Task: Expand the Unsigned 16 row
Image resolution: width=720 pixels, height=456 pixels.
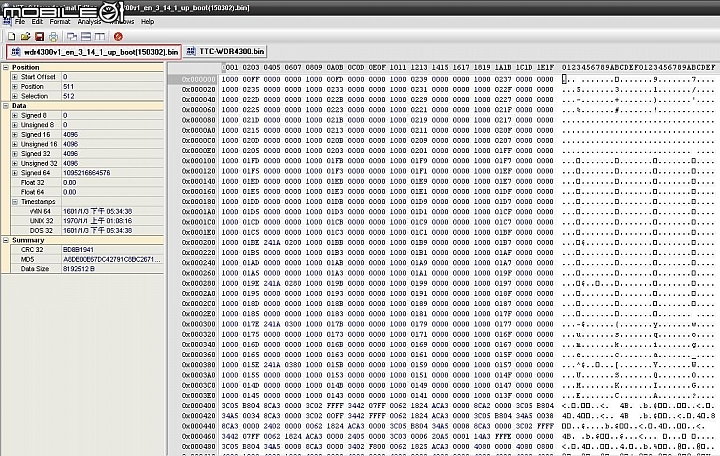Action: 15,144
